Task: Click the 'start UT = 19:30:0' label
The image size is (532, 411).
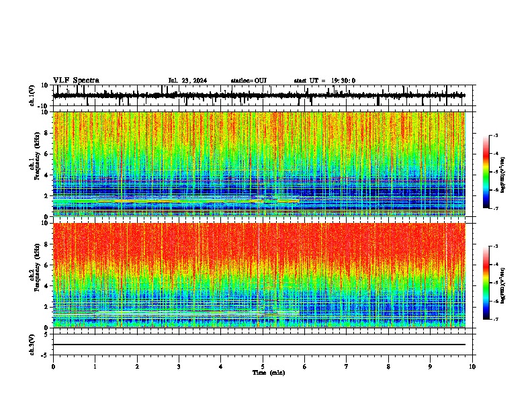Action: click(324, 81)
